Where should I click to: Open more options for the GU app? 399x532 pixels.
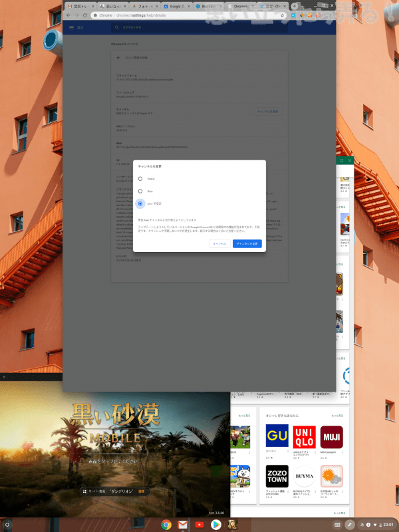click(x=288, y=452)
